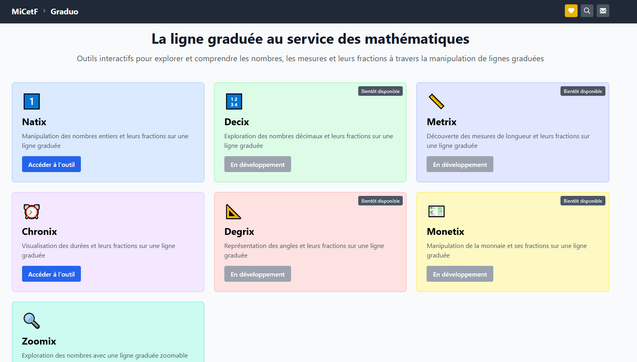
Task: Click Monetix En développement button
Action: [x=460, y=274]
